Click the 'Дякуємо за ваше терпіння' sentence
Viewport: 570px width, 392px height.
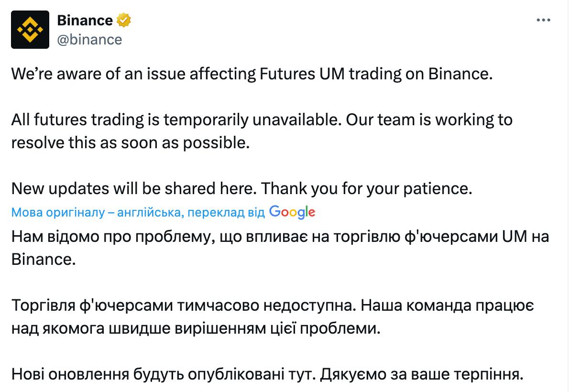pos(422,374)
